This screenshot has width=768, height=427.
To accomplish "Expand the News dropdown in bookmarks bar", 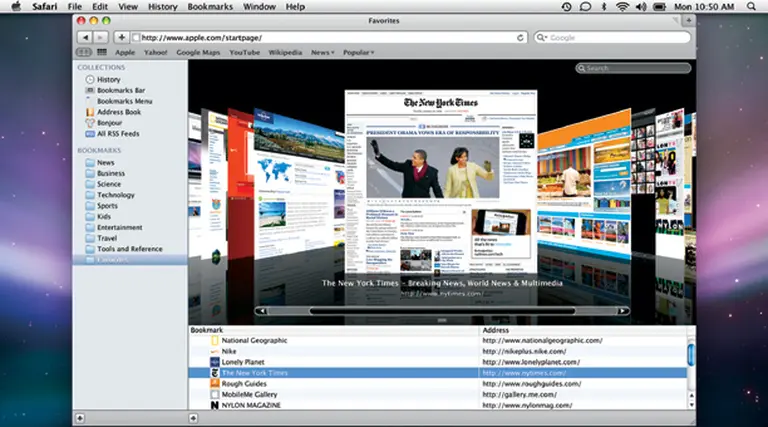I will click(x=323, y=52).
